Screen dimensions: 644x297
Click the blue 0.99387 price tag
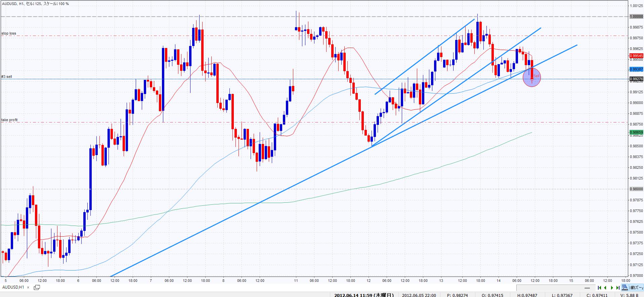pos(636,69)
